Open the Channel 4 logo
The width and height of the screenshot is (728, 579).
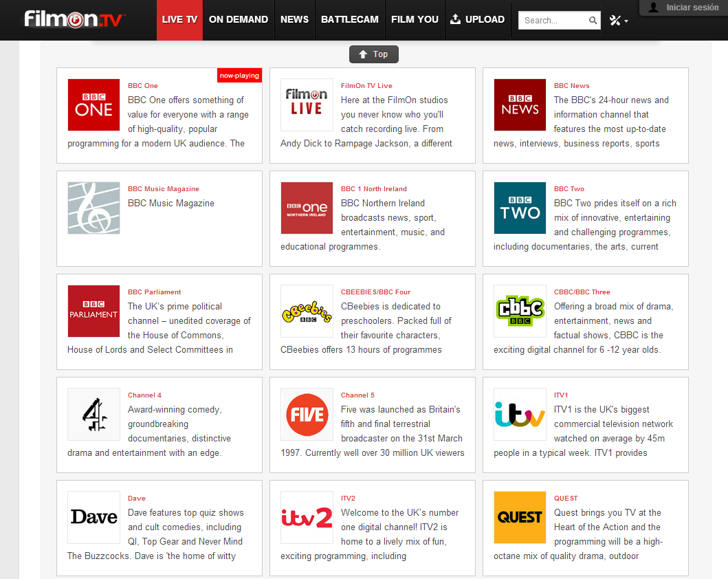[93, 414]
